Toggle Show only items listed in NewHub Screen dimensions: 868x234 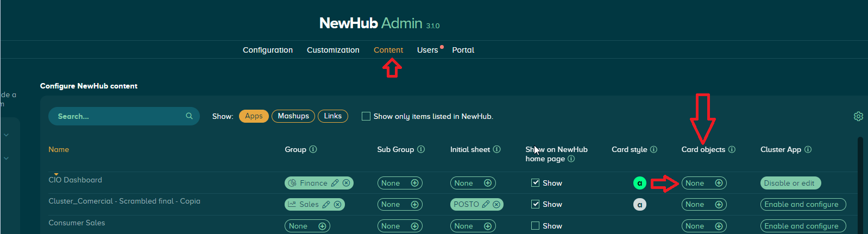366,116
